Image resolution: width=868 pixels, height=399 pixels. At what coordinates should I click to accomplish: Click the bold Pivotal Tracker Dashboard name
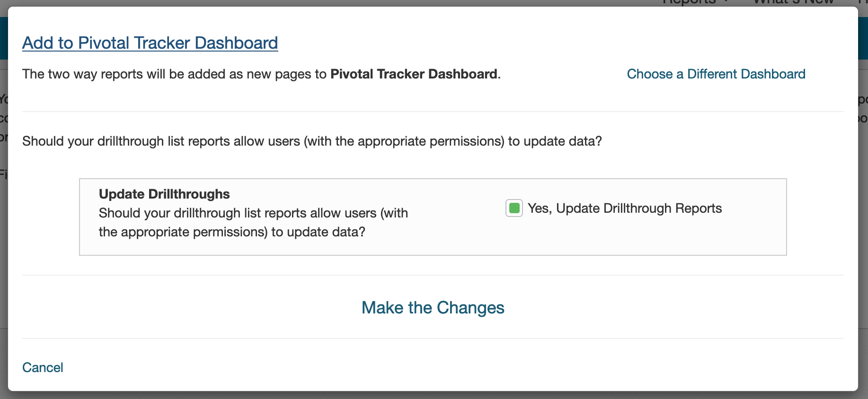[x=414, y=74]
